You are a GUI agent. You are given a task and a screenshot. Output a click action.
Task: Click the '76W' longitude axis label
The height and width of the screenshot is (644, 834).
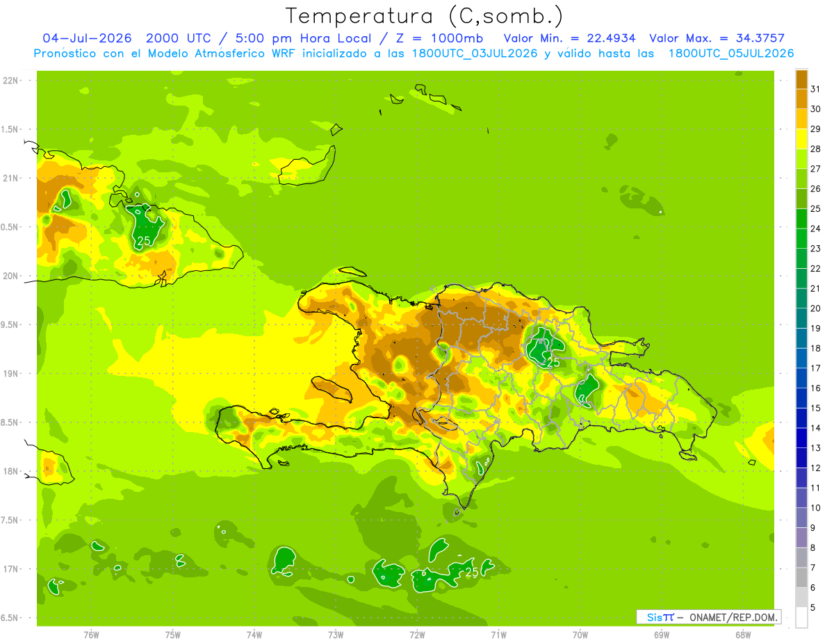pyautogui.click(x=91, y=635)
